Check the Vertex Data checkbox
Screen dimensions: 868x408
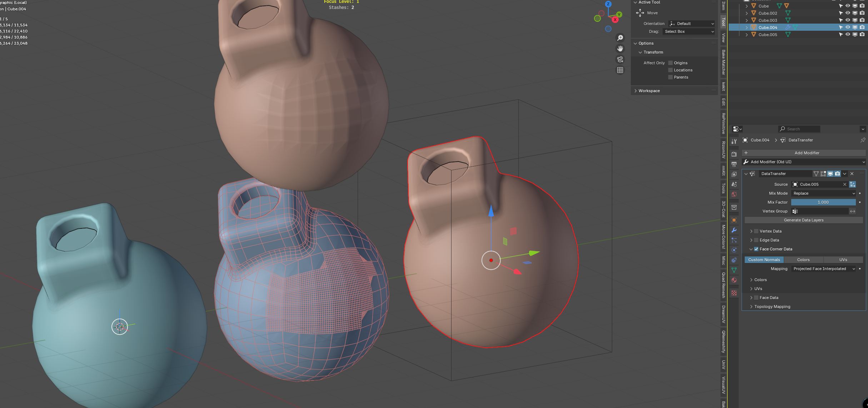coord(756,231)
